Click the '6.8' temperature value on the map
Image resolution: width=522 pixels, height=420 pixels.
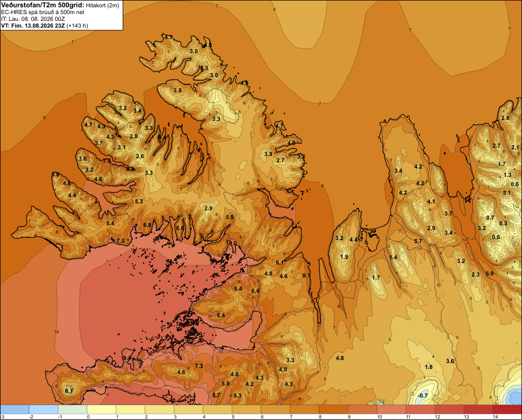pyautogui.click(x=147, y=225)
